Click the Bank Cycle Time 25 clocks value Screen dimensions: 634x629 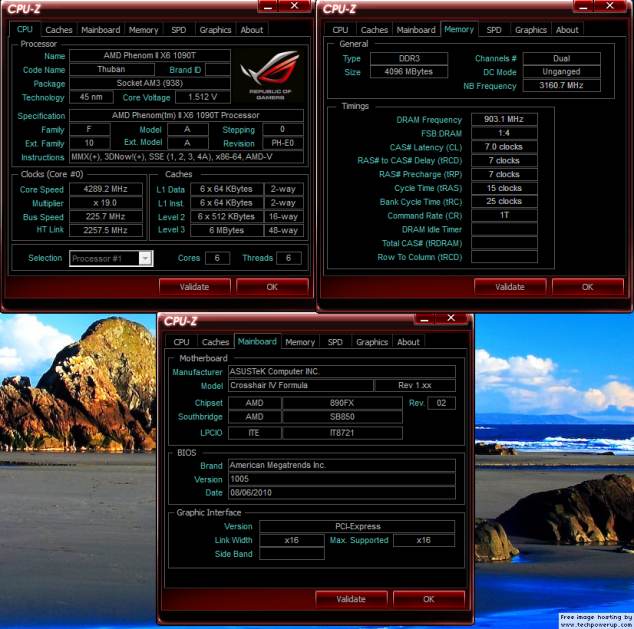(x=504, y=201)
